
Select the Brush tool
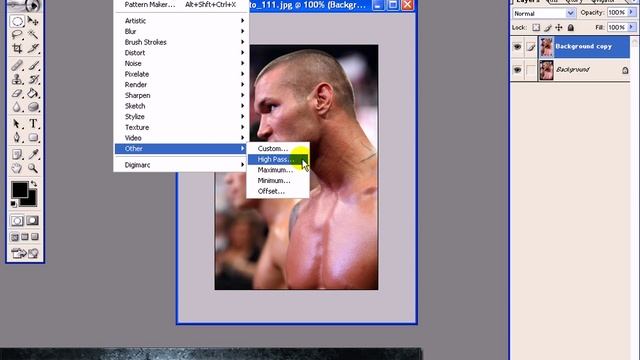tap(33, 65)
